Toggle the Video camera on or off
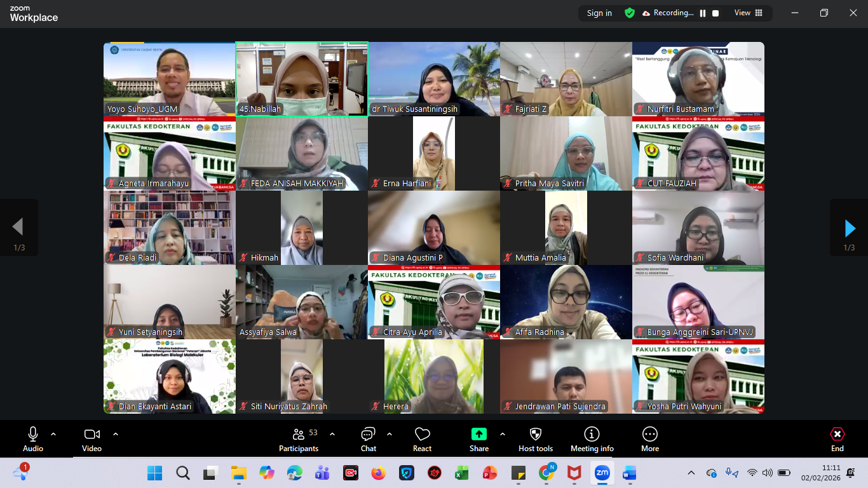Viewport: 868px width, 488px height. click(x=92, y=439)
